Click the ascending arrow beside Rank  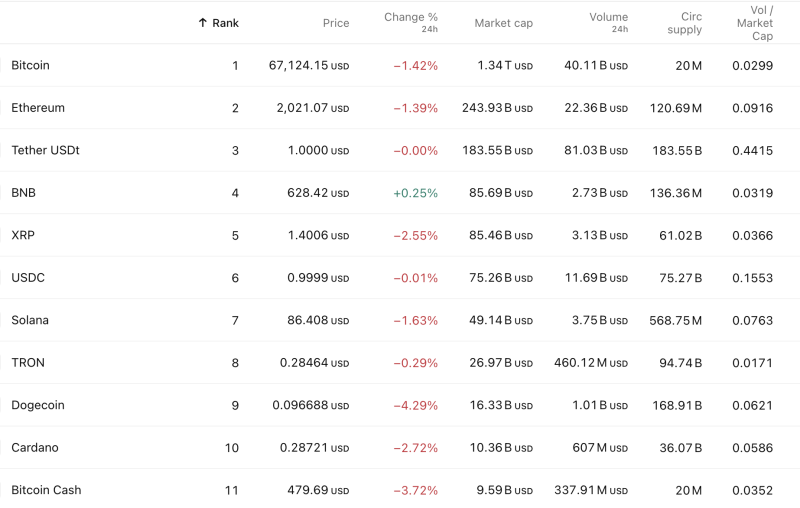pyautogui.click(x=203, y=23)
